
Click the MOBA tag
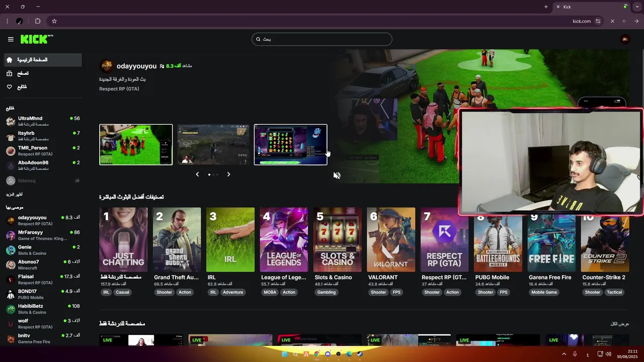click(x=270, y=292)
